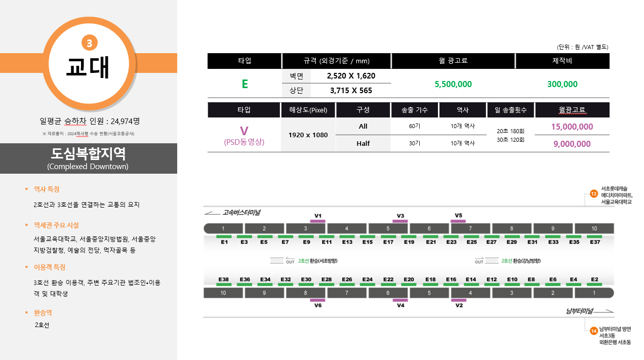Image resolution: width=644 pixels, height=360 pixels.
Task: Select the V2 purple ad marker
Action: pyautogui.click(x=459, y=300)
